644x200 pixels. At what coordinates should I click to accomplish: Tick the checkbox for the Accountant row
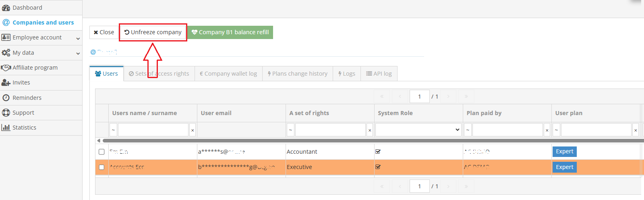[x=101, y=152]
